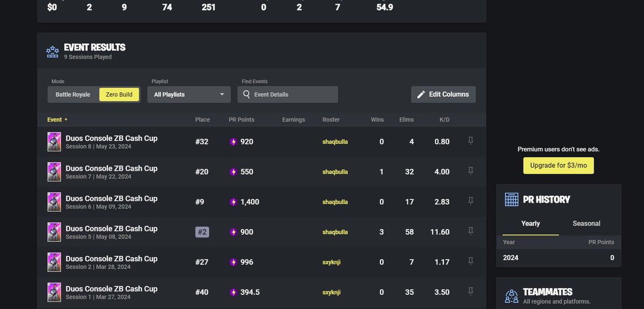Sort by Elims column header
Screen dimensions: 644x309
(x=407, y=119)
